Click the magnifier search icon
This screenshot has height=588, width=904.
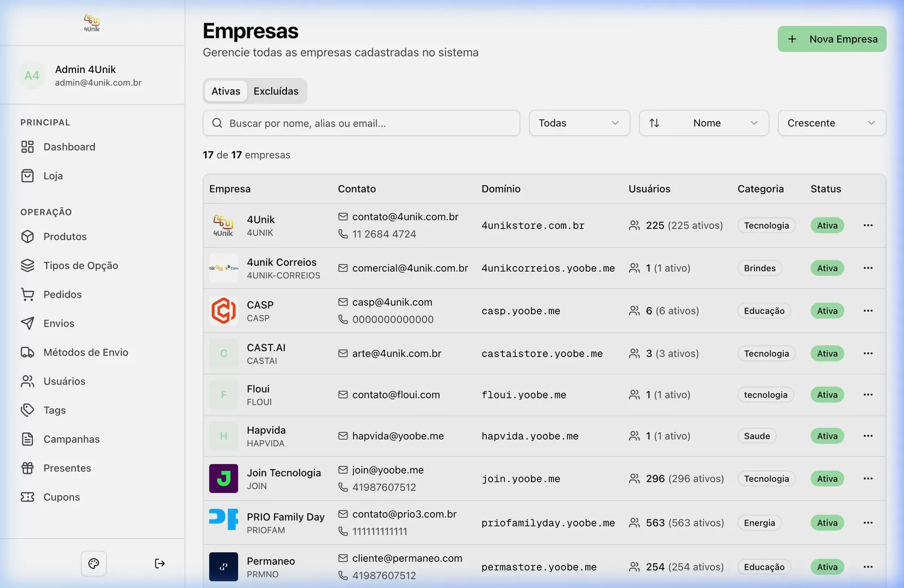[217, 123]
